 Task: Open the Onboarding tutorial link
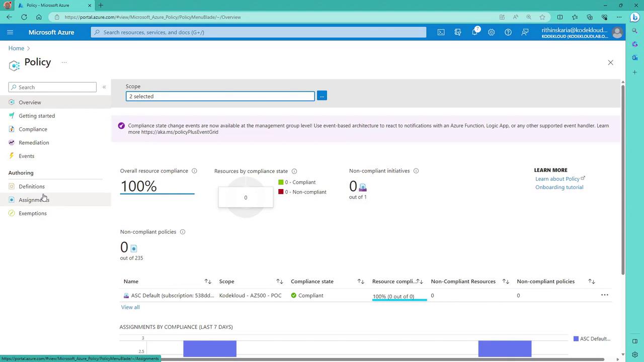[x=559, y=187]
